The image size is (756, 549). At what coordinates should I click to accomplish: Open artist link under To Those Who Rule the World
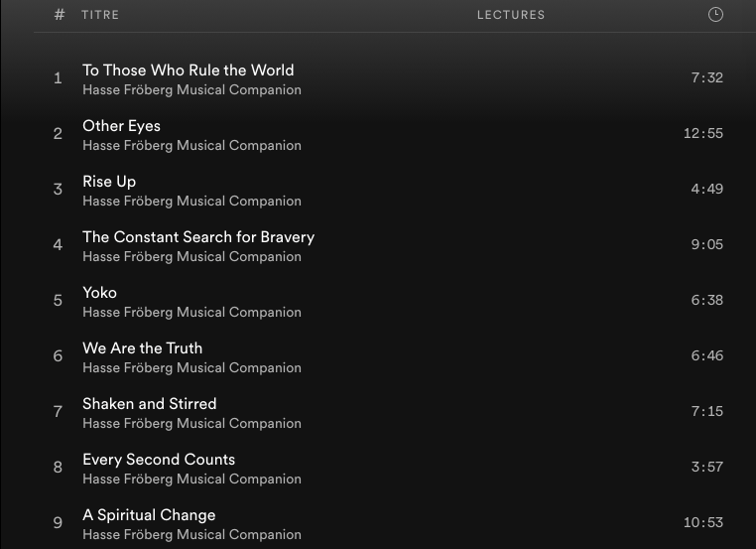191,89
